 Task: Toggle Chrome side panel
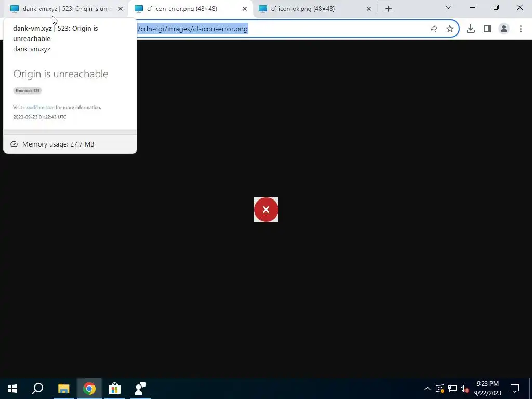coord(487,29)
